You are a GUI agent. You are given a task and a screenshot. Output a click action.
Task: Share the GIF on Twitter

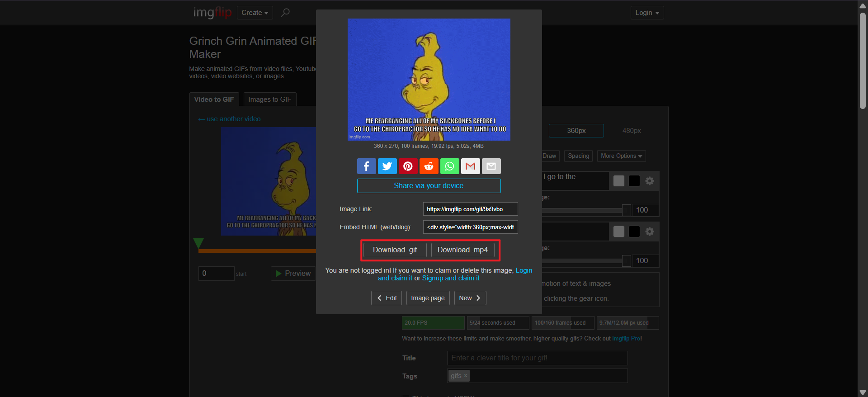(387, 166)
